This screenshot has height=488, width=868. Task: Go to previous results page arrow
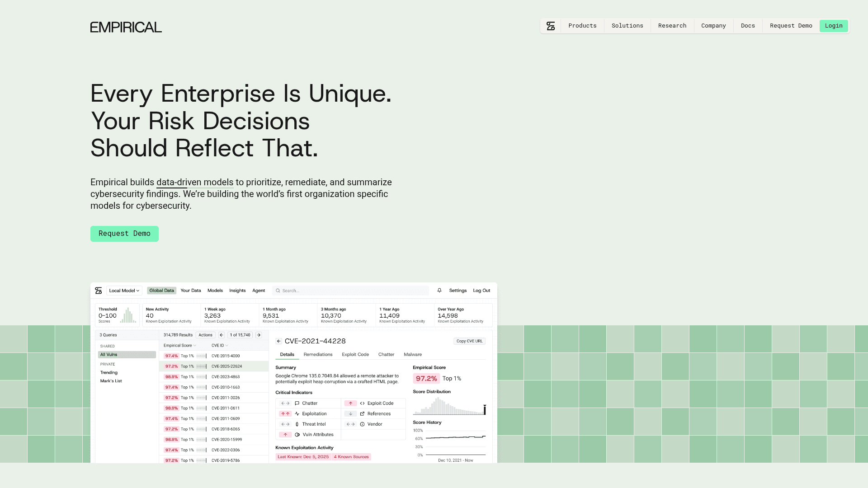click(222, 335)
